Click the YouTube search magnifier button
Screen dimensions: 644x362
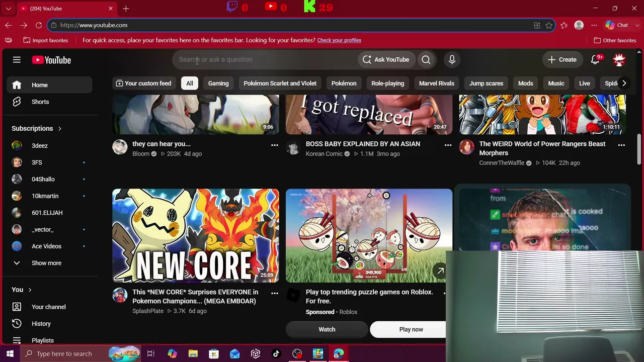(x=426, y=59)
